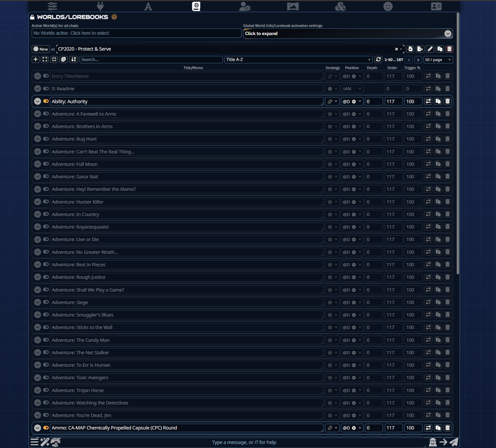The height and width of the screenshot is (448, 496).
Task: Import a lorebook file
Action: pos(410,49)
